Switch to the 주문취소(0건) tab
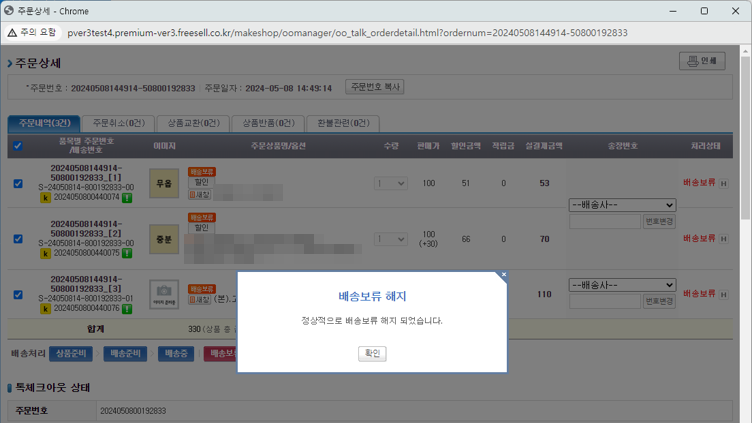 tap(119, 123)
